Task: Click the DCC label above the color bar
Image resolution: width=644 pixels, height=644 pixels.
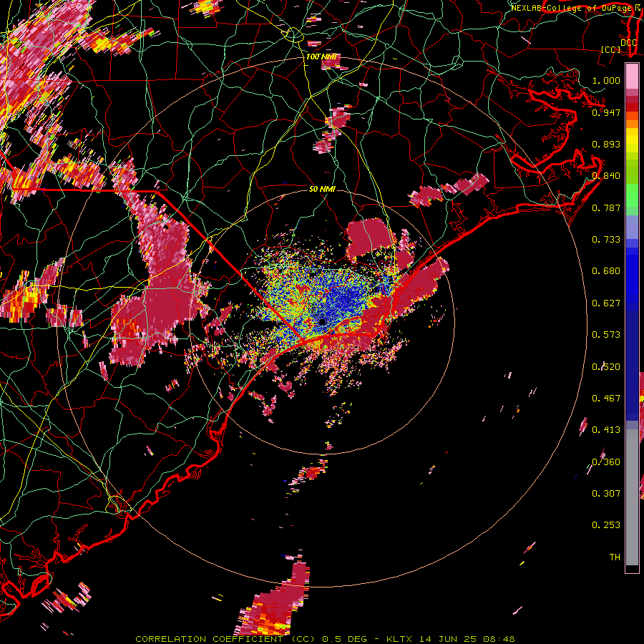Action: pyautogui.click(x=628, y=42)
